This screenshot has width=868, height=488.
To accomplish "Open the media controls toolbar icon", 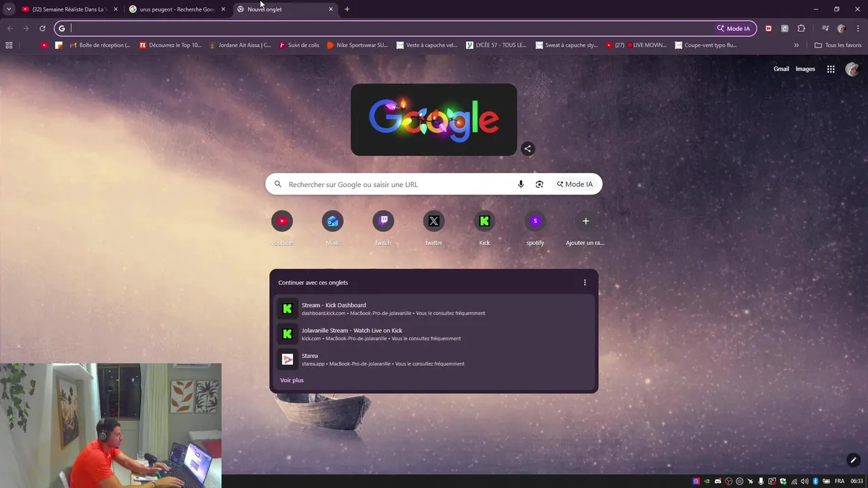I will pos(825,28).
